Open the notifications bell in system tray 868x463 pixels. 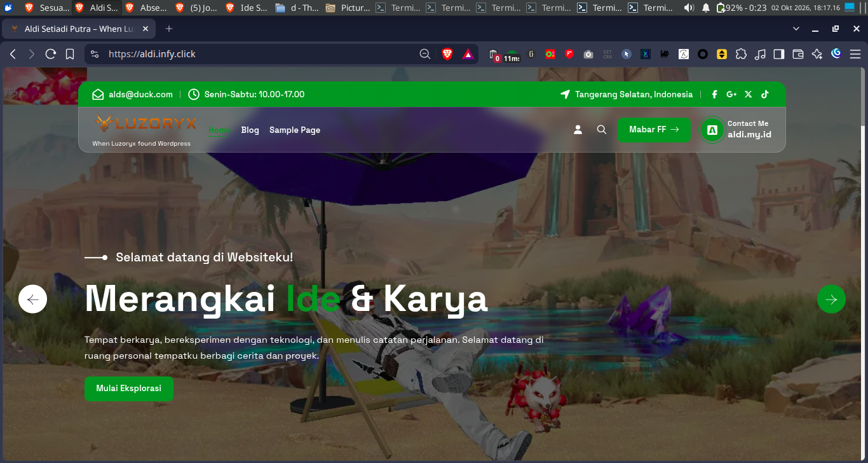click(x=706, y=8)
